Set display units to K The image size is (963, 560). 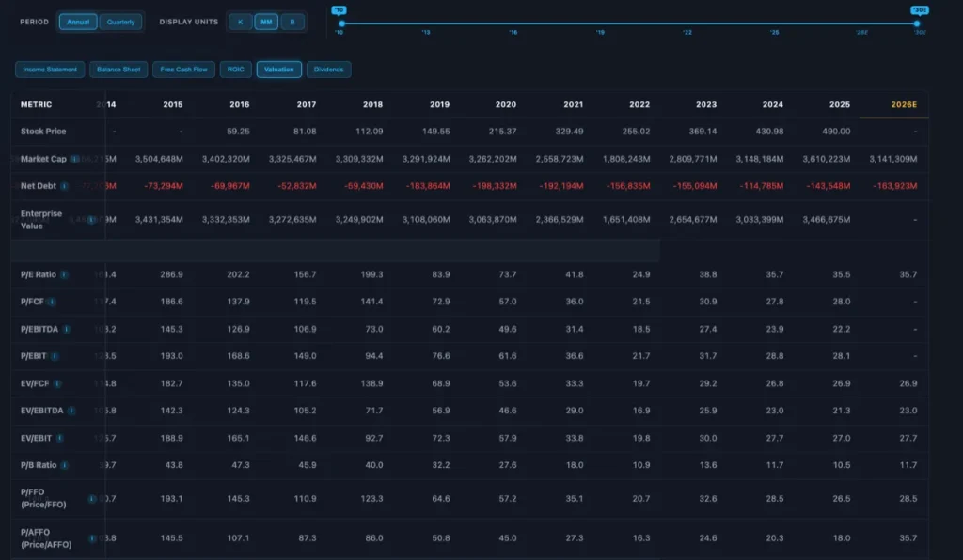click(x=240, y=23)
